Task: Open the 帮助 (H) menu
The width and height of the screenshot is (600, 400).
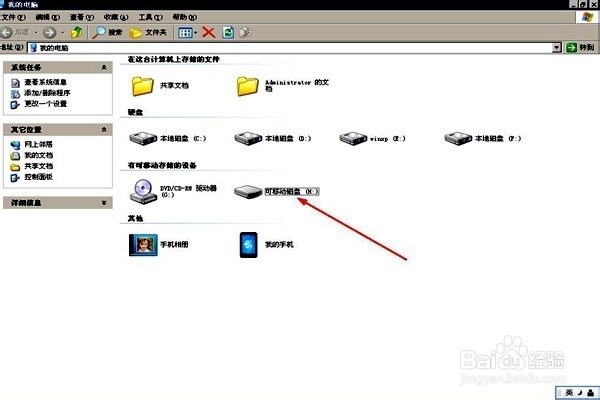Action: click(x=184, y=17)
